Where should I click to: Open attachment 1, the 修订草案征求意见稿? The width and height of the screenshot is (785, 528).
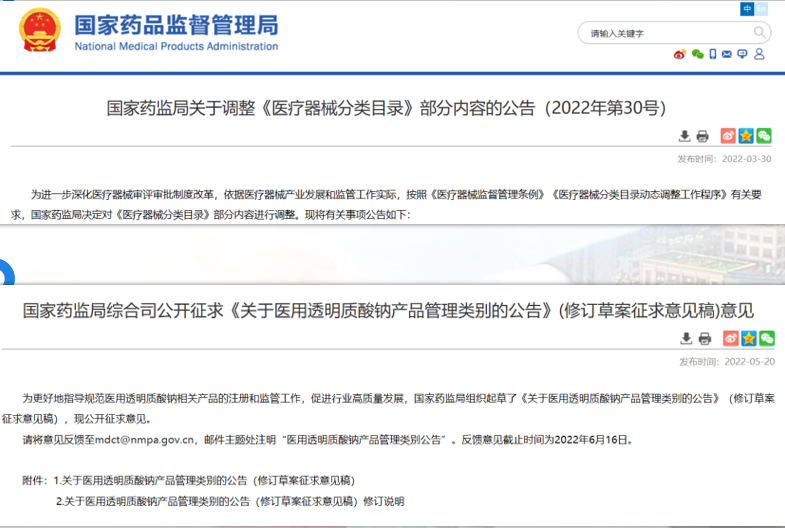(x=208, y=481)
